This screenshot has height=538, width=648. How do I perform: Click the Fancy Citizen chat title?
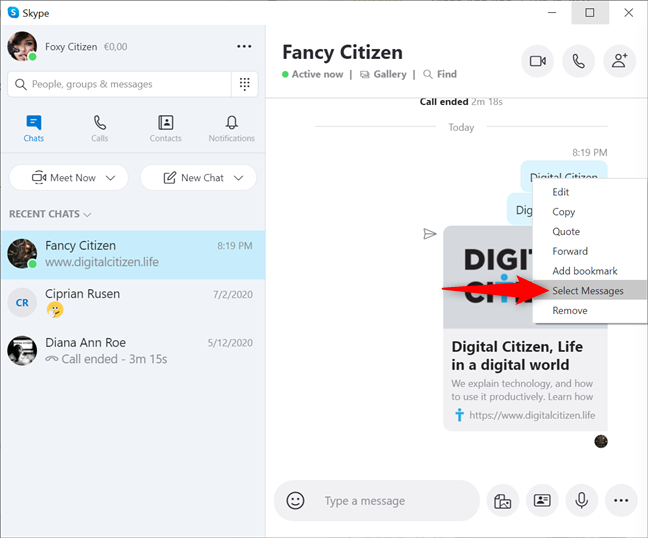(x=342, y=52)
